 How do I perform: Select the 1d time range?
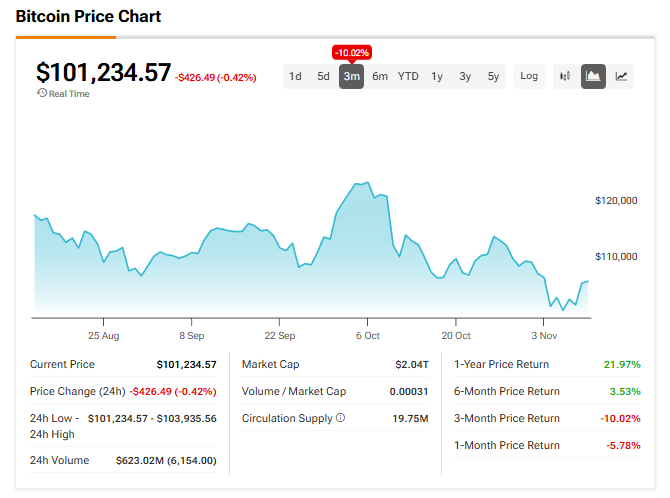tap(295, 77)
